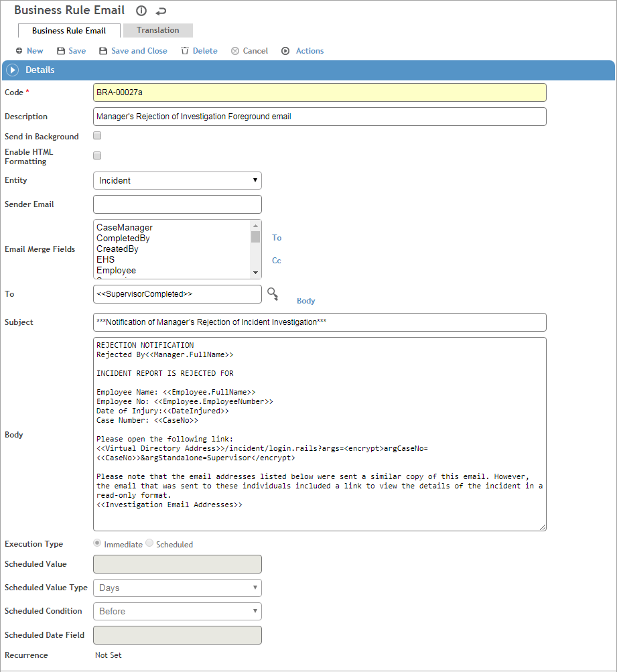Select EHS in Email Merge Fields
Image resolution: width=617 pixels, height=672 pixels.
[105, 260]
